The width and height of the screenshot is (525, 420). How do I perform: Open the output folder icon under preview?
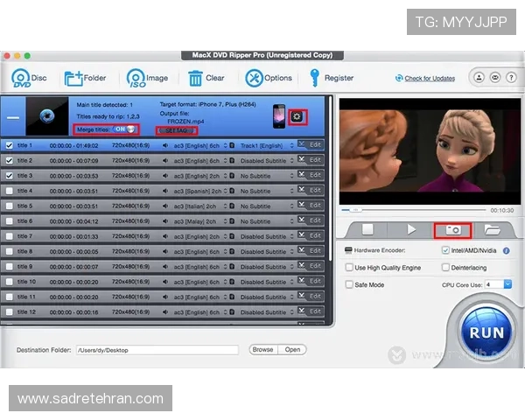coord(493,229)
